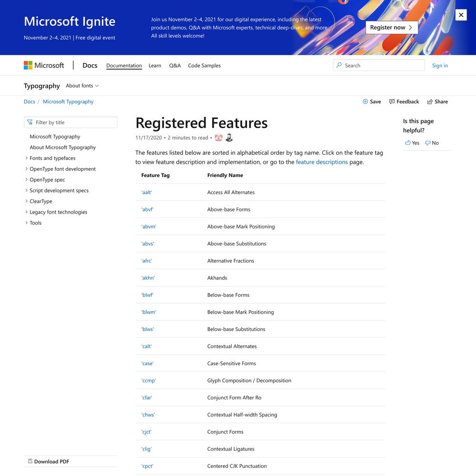Viewport: 476px width, 476px height.
Task: Click the Centered CJK Punctuation text
Action: coord(237,466)
